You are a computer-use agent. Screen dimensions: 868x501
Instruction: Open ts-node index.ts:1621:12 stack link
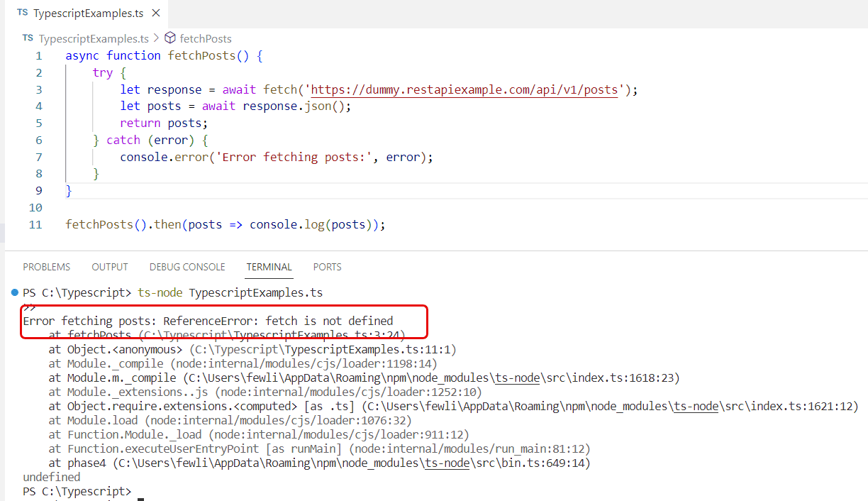click(x=610, y=406)
